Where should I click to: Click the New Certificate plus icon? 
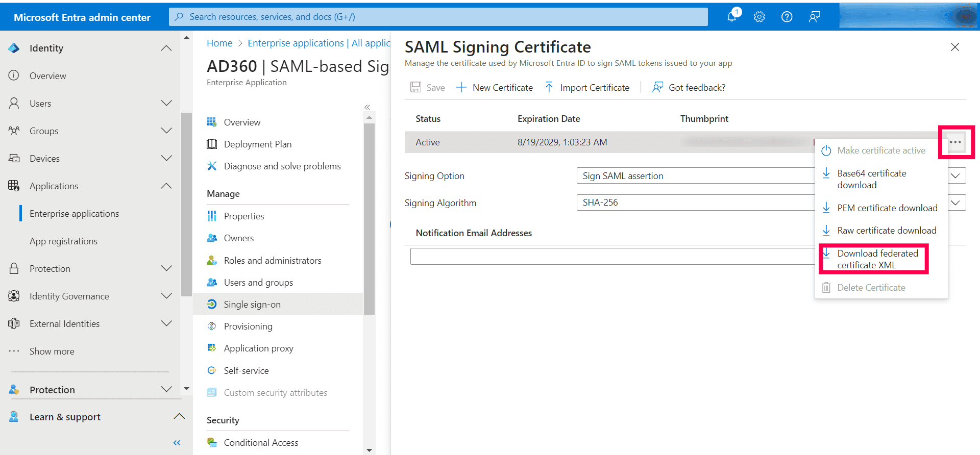click(461, 88)
